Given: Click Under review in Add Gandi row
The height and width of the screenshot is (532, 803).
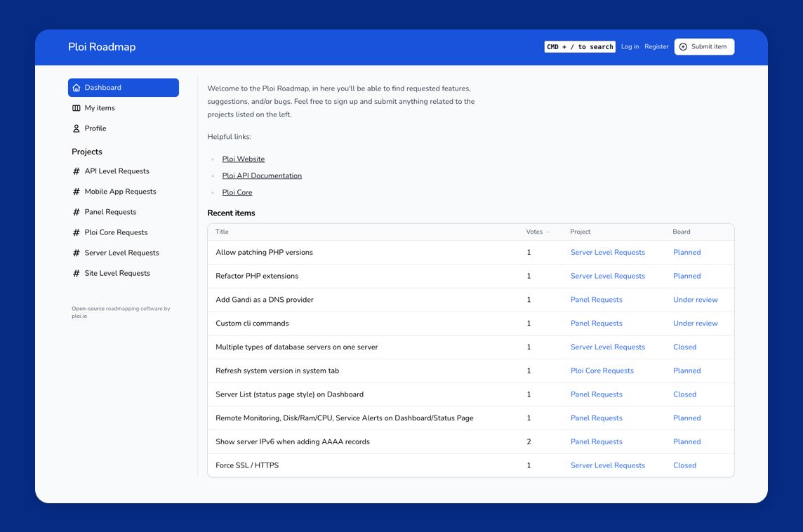Looking at the screenshot, I should 695,300.
